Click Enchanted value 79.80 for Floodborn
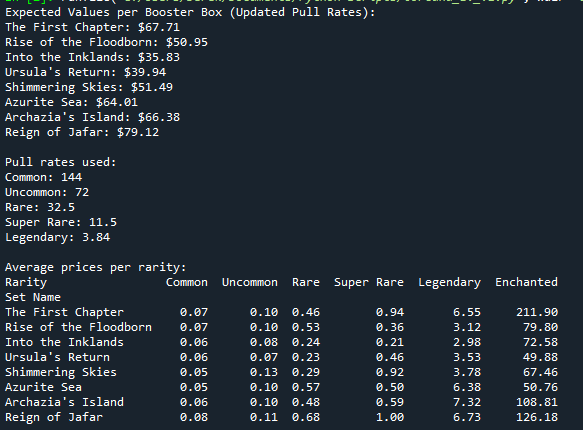The image size is (583, 430). (541, 327)
